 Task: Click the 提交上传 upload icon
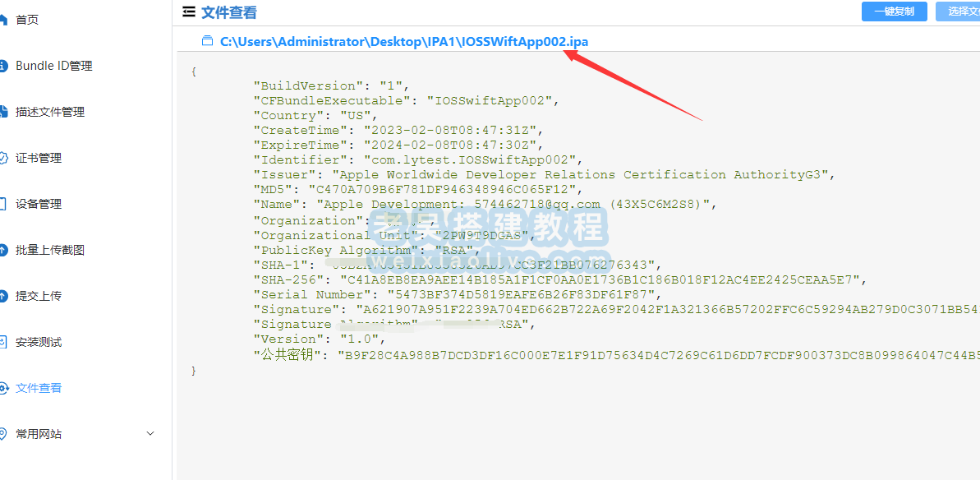click(3, 296)
